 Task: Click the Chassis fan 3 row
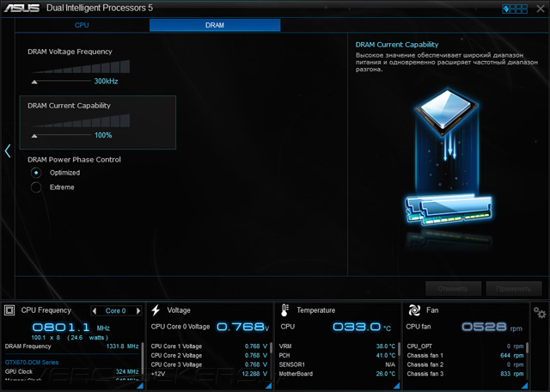[x=465, y=374]
